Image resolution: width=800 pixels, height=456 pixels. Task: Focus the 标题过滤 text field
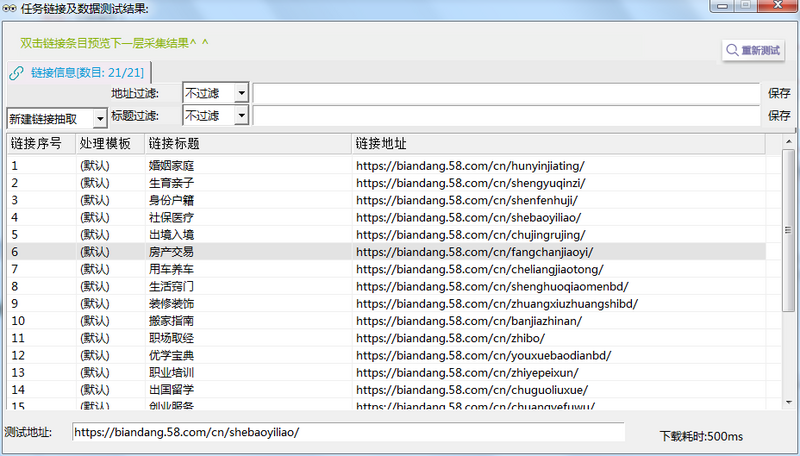pyautogui.click(x=506, y=115)
